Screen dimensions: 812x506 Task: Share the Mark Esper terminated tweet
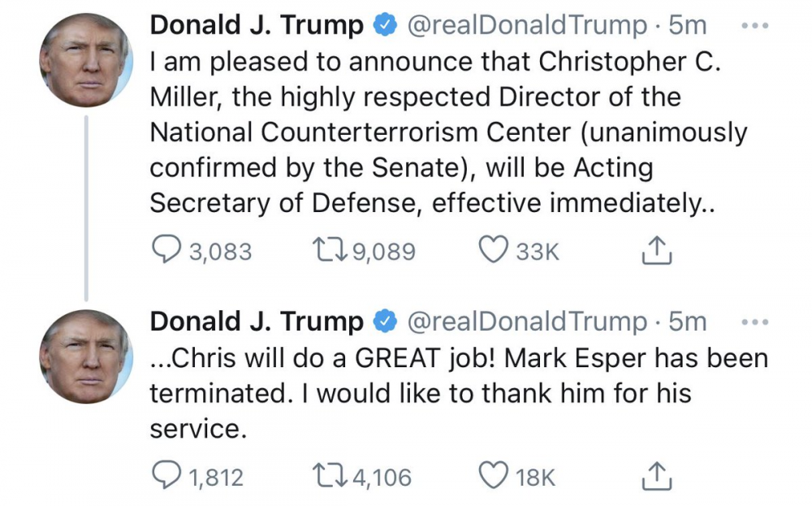point(658,477)
